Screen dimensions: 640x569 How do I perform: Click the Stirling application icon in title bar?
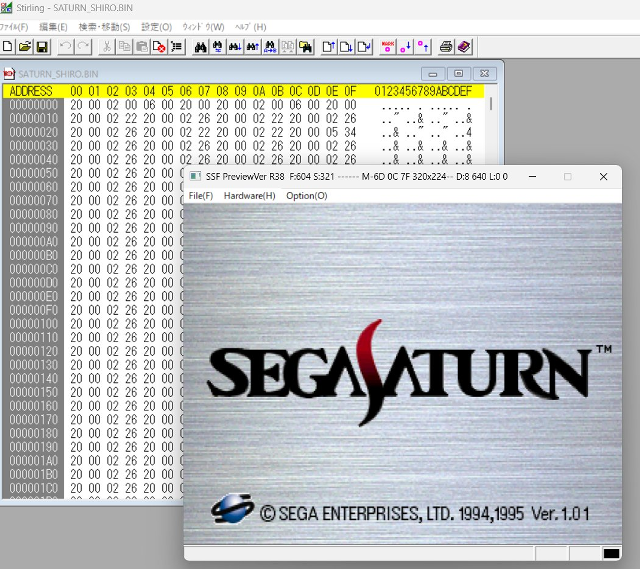coord(6,7)
